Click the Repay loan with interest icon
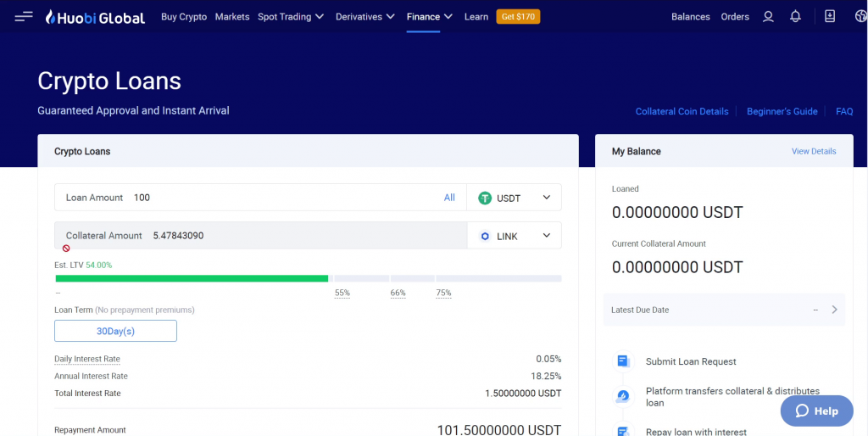This screenshot has width=868, height=436. 623,431
